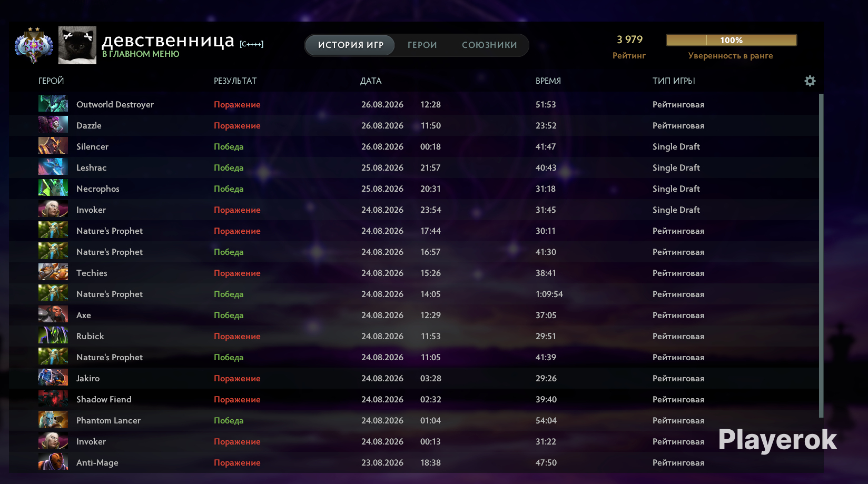Click the Rubick hero portrait
The image size is (868, 484).
[53, 335]
